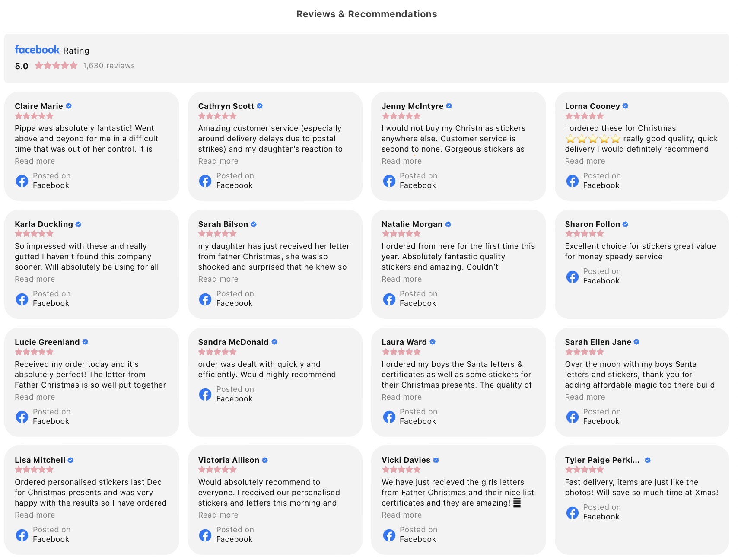Open Lorna Cooney's reviewer name link
The height and width of the screenshot is (560, 738).
click(x=592, y=106)
